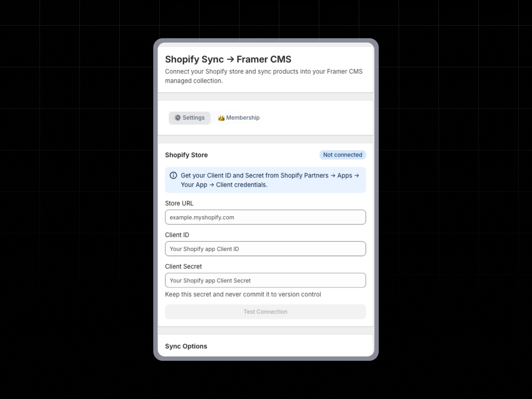The image size is (532, 399).
Task: Click the blue client credentials info banner
Action: [x=265, y=180]
